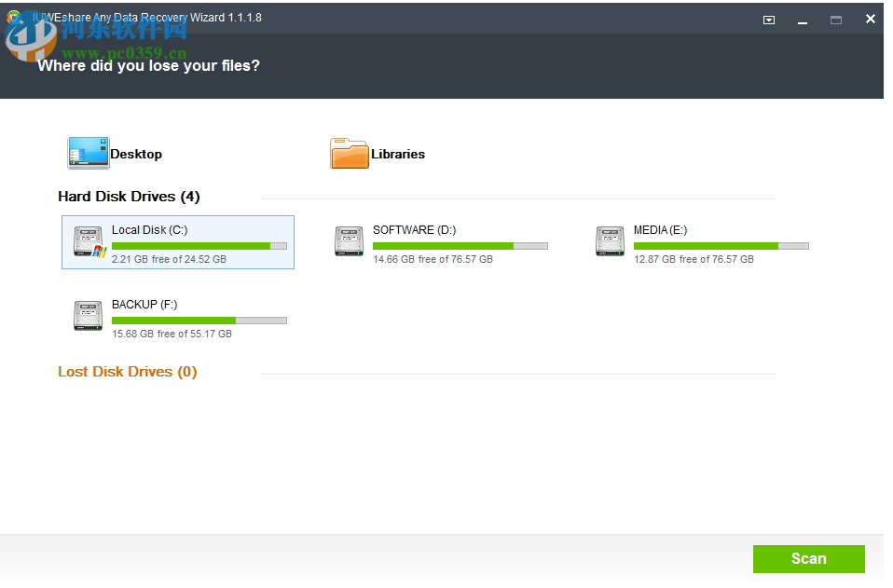
Task: Open the title bar dropdown arrow menu
Action: 768,19
